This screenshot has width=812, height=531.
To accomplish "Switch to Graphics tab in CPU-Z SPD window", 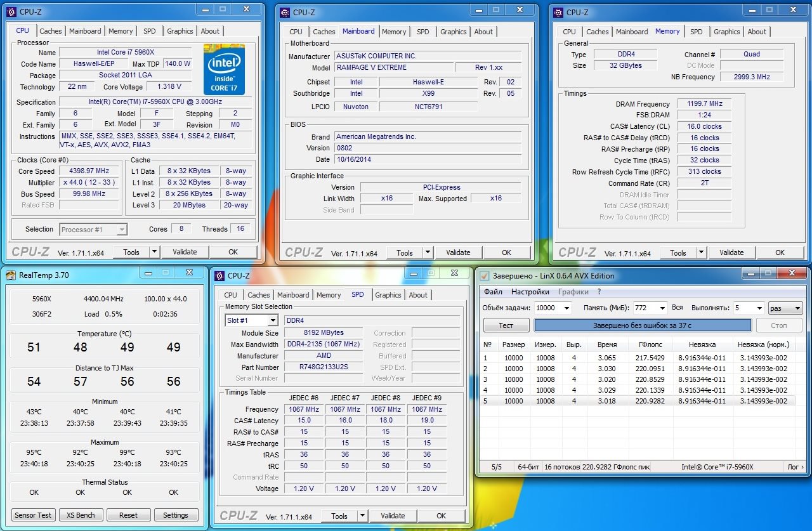I will click(388, 295).
